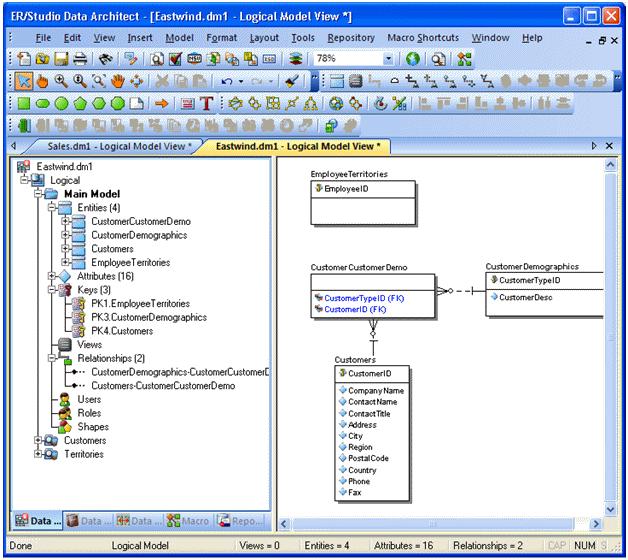Click the Save diskette icon
Screen dimensions: 628x560
61,59
